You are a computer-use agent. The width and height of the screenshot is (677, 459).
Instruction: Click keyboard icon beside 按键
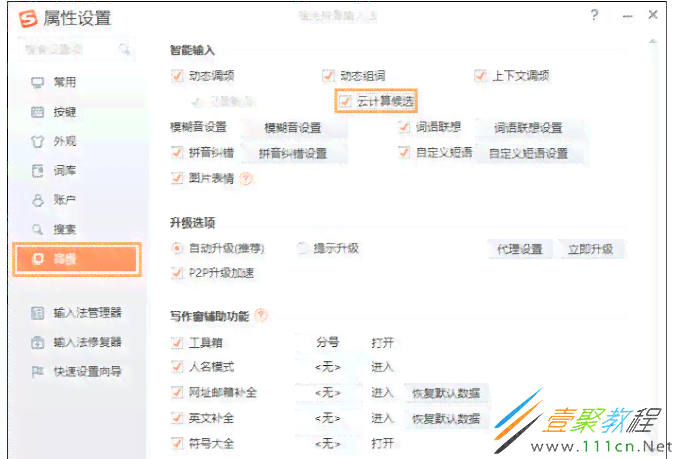[38, 112]
